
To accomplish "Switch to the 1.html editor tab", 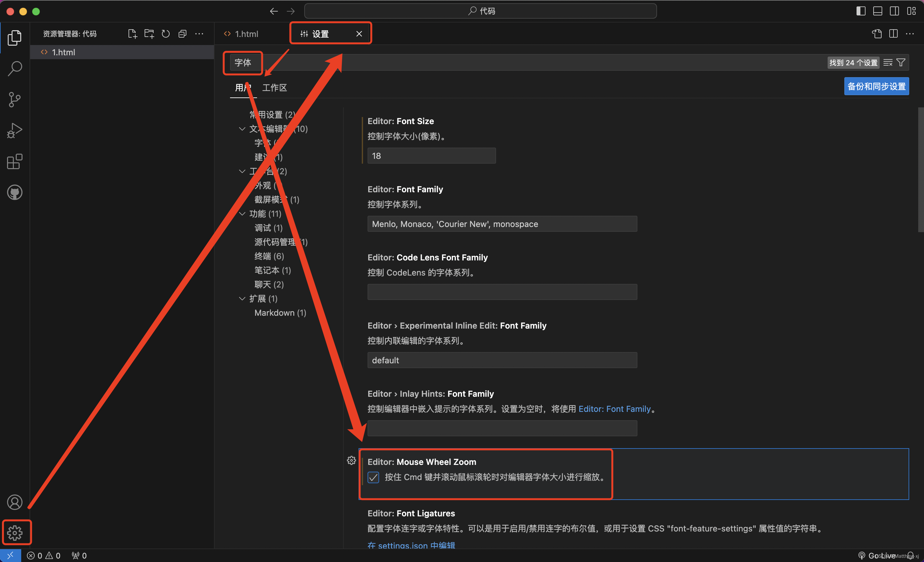I will tap(246, 34).
